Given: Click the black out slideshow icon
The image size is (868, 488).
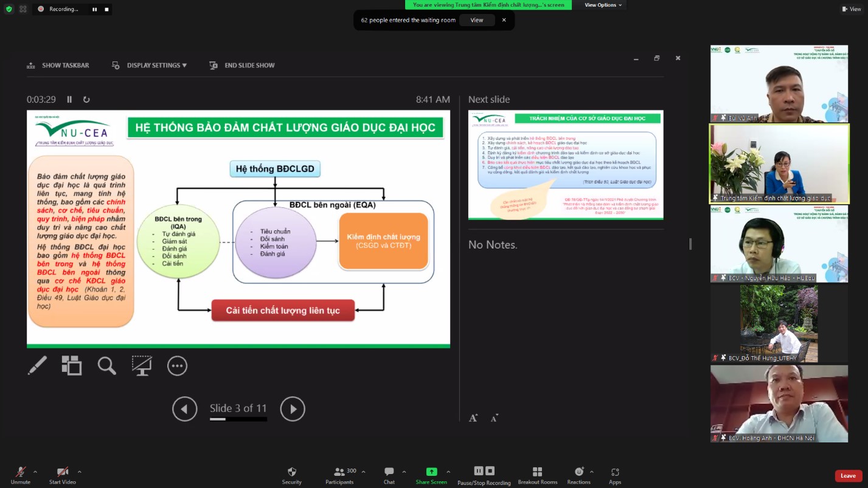Looking at the screenshot, I should click(142, 365).
